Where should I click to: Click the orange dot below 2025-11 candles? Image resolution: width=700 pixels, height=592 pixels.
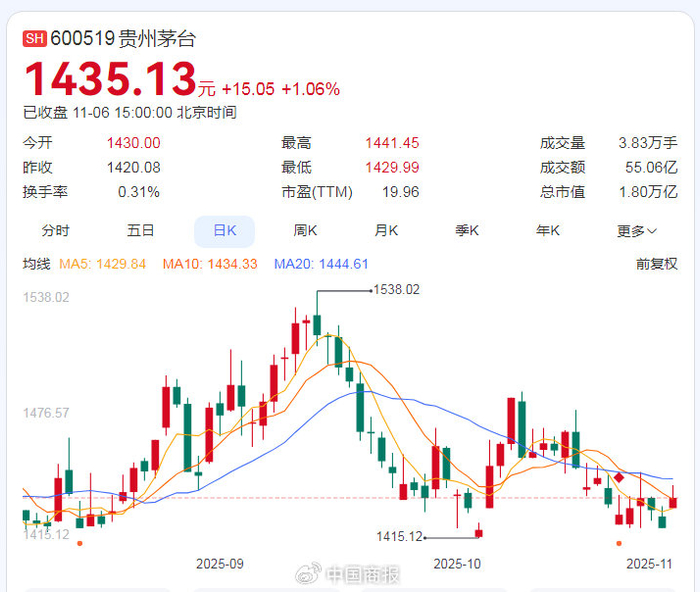619,543
